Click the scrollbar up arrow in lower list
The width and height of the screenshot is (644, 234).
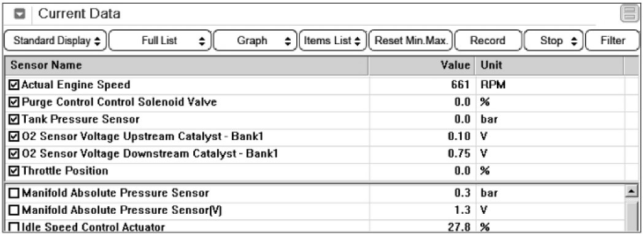click(x=630, y=191)
